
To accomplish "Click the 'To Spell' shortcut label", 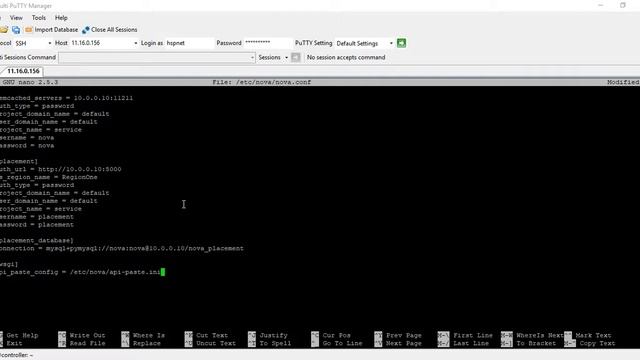I will pyautogui.click(x=275, y=343).
